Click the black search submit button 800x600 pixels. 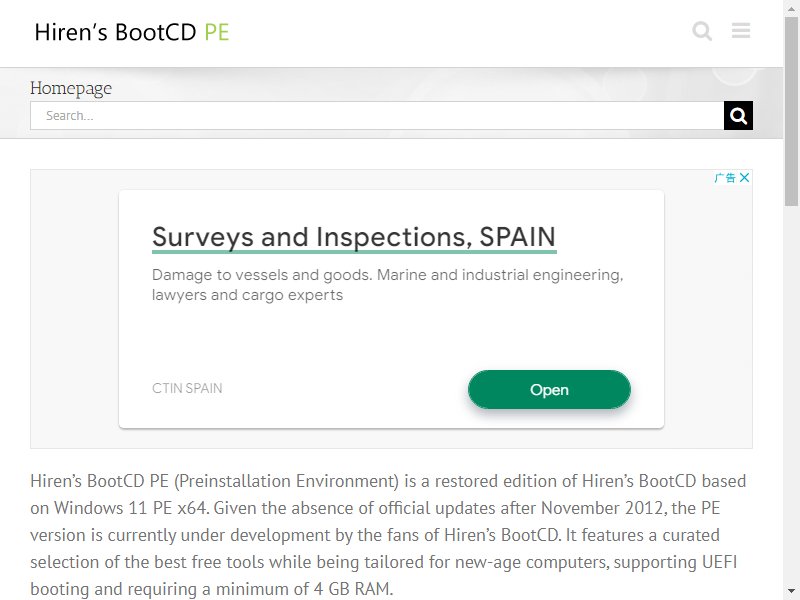tap(738, 116)
